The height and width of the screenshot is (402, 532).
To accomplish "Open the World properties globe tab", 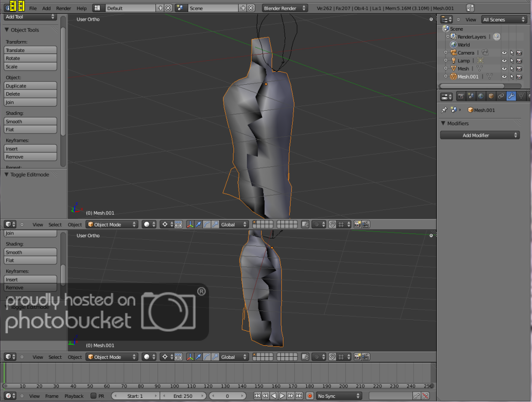I will pyautogui.click(x=481, y=96).
